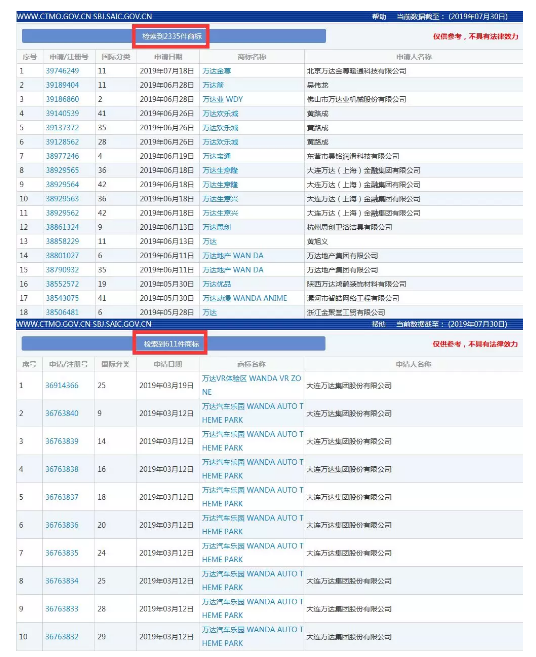Open application number 39140539

click(62, 114)
